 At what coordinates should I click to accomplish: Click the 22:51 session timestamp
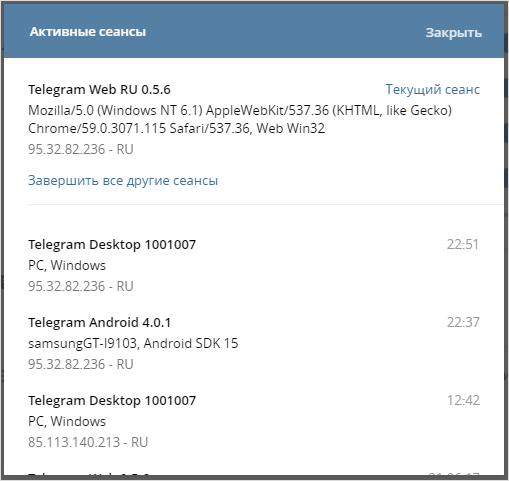click(463, 244)
